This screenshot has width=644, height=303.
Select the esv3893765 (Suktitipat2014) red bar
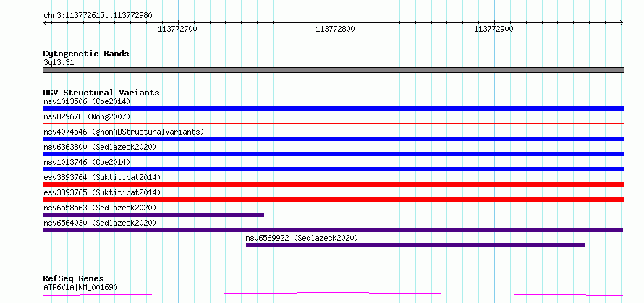tap(333, 200)
